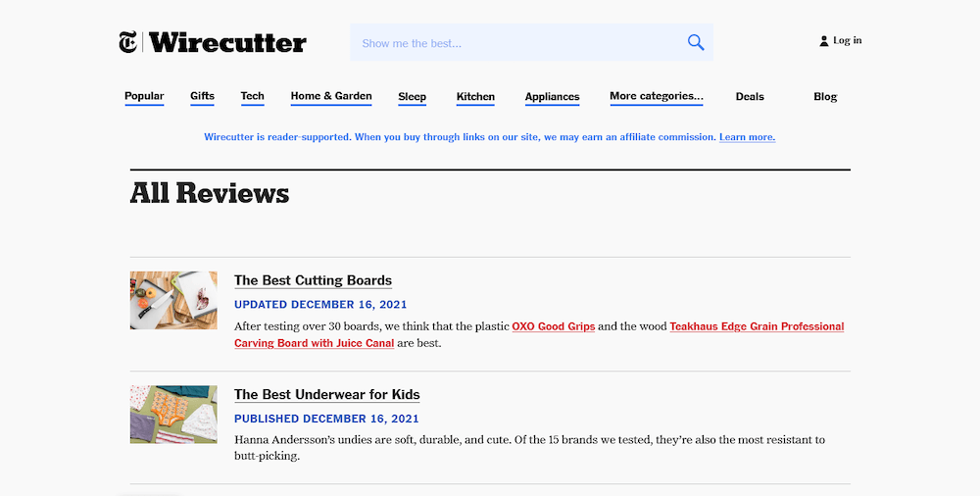
Task: Click the cutting boards thumbnail image
Action: [x=173, y=300]
